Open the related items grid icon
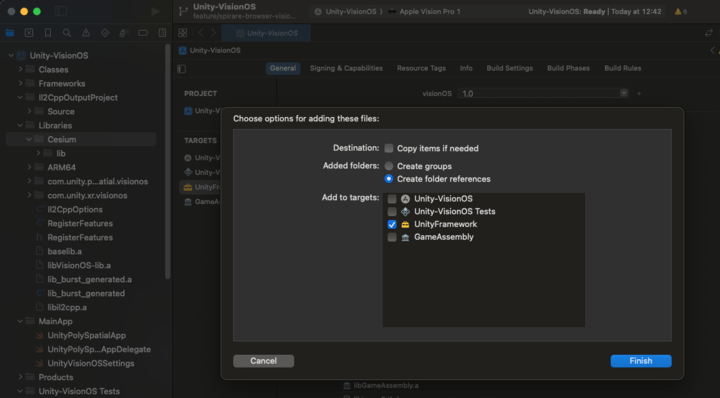Screen dimensions: 720x398 (x=182, y=33)
